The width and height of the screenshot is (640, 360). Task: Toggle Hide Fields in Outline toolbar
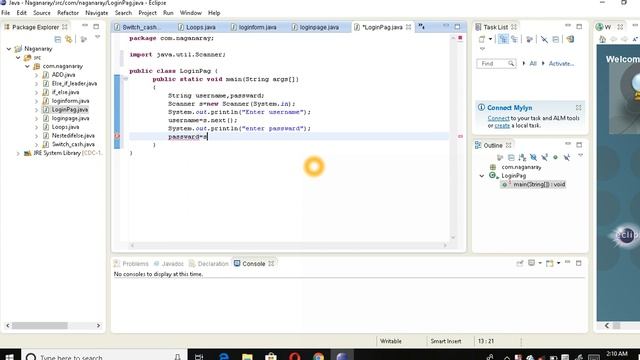tap(533, 157)
